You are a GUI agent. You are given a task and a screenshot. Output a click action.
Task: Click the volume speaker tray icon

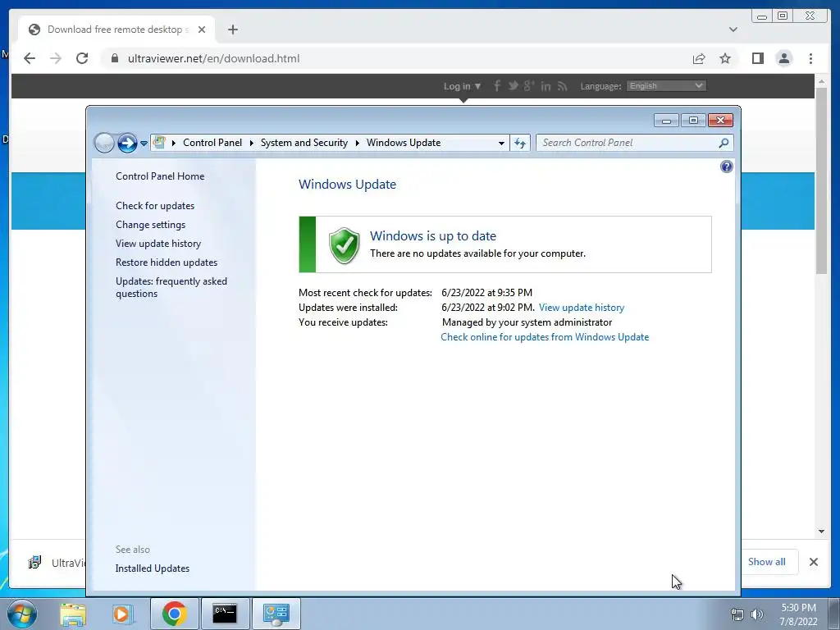point(757,614)
